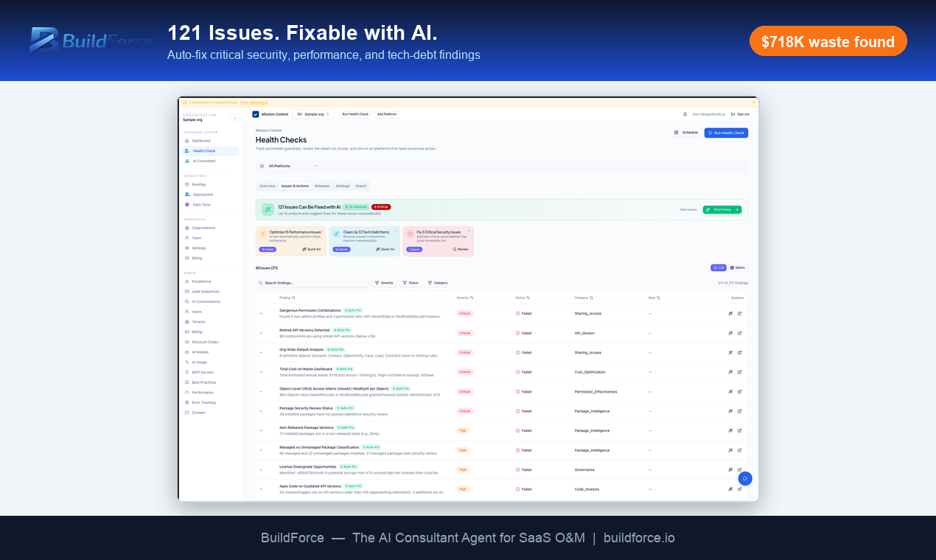This screenshot has width=936, height=560.
Task: Open AI Consultant in the sidebar
Action: click(203, 161)
